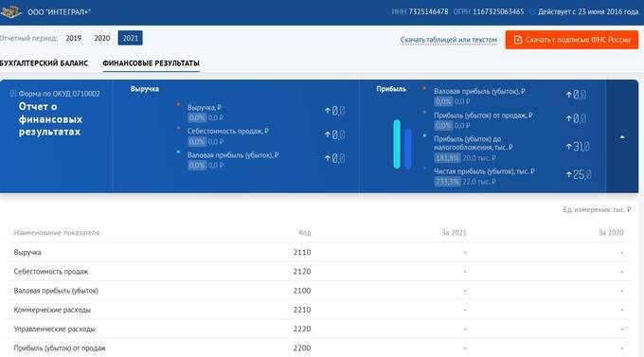Select the 2019 reporting period

pos(74,38)
